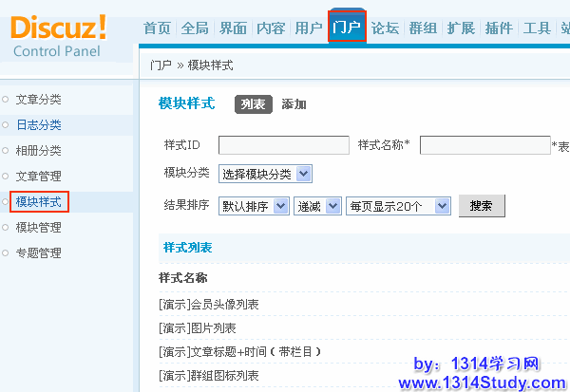Click the 样式ID input field
Screen dimensions: 570x392
284,145
